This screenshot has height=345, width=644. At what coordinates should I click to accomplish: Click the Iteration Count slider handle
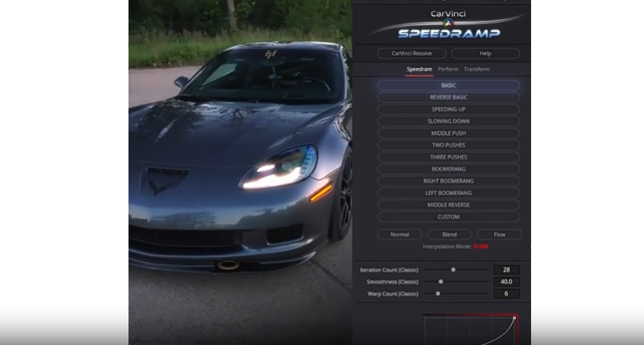pyautogui.click(x=453, y=269)
